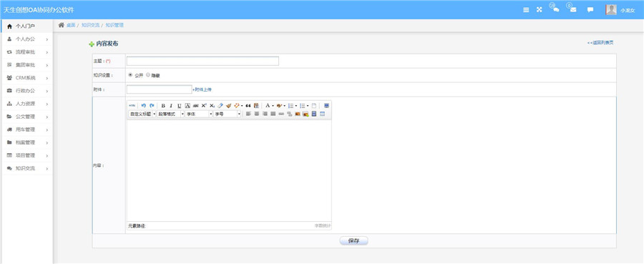644x264 pixels.
Task: Click the auto-typeset icon
Action: (237, 106)
